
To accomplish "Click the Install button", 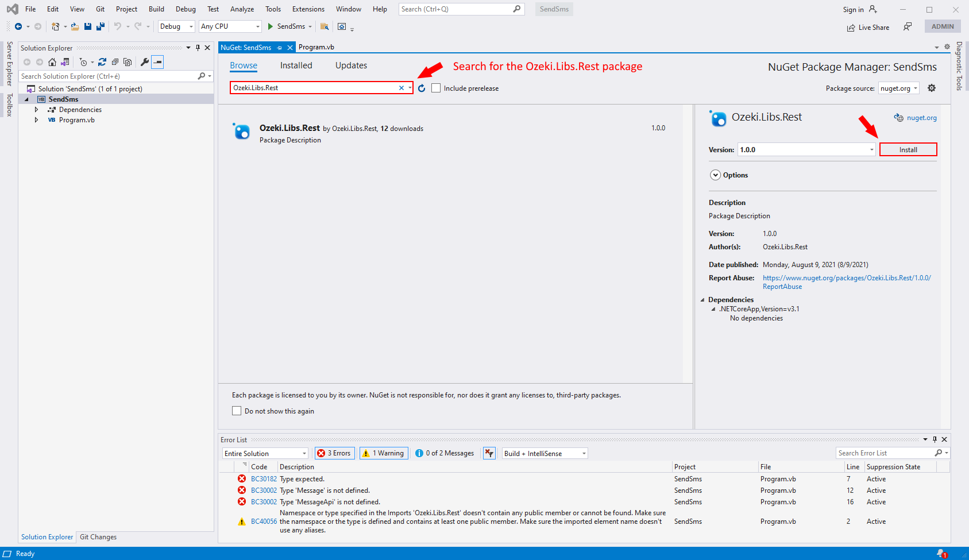I will pyautogui.click(x=908, y=149).
